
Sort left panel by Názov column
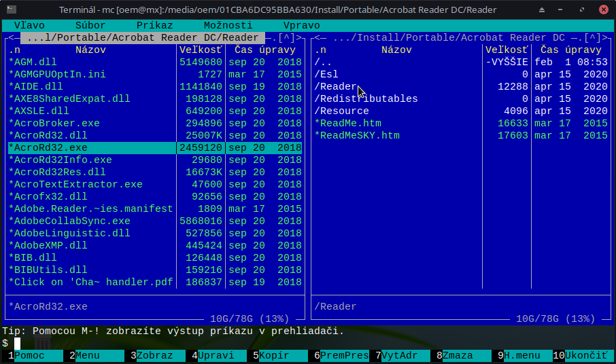[90, 50]
